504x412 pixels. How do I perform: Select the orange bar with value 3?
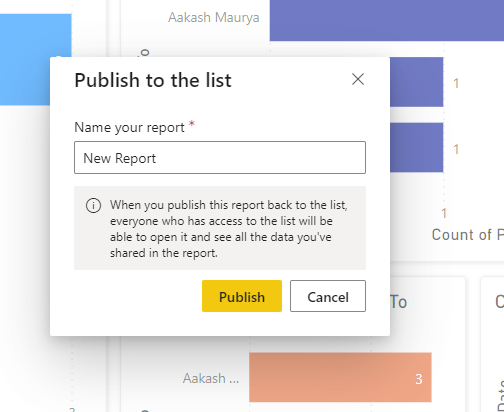tap(340, 377)
